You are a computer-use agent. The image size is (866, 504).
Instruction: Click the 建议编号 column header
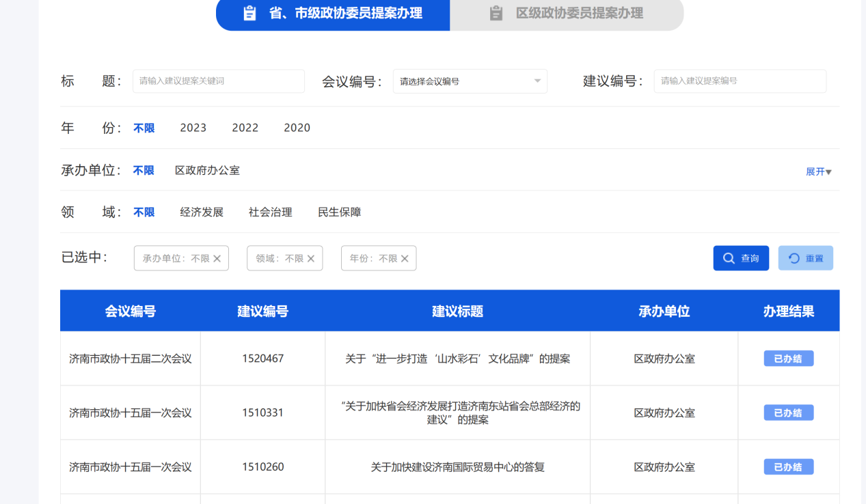[263, 311]
